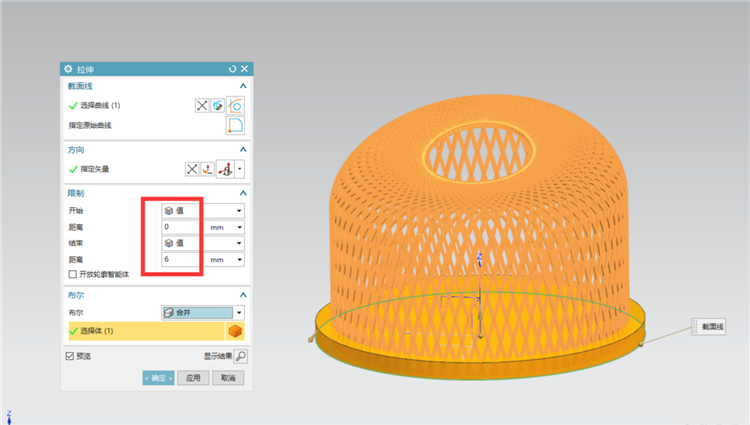Close the 拉伸 dialog
The height and width of the screenshot is (425, 750).
(244, 69)
